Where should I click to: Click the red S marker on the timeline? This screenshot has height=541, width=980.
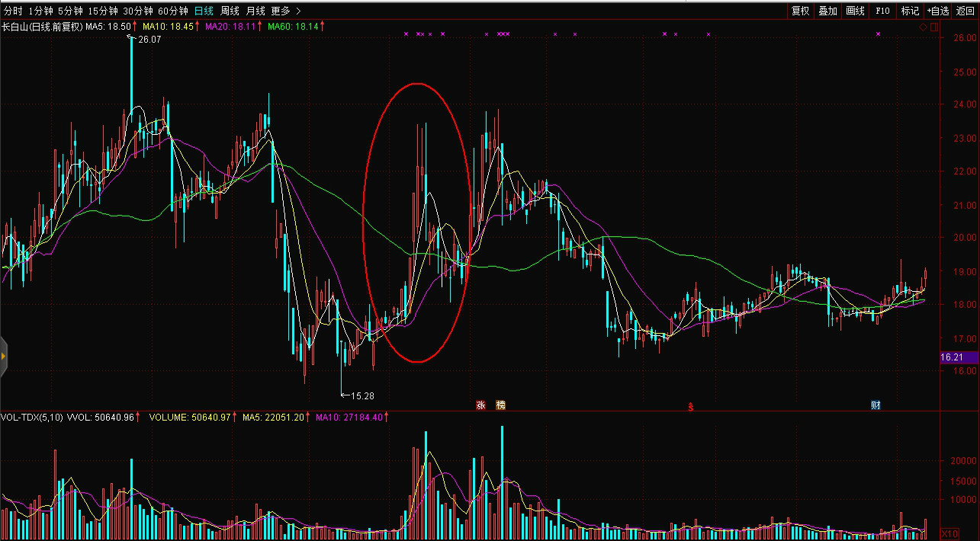(691, 406)
